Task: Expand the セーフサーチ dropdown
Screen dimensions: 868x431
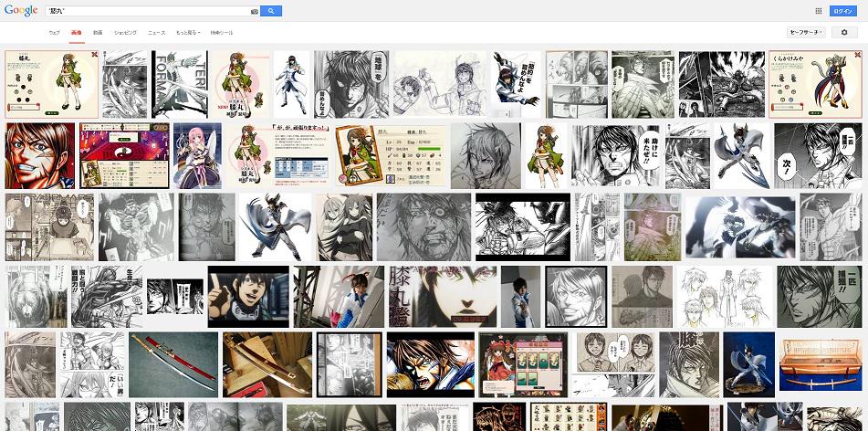Action: coord(807,33)
